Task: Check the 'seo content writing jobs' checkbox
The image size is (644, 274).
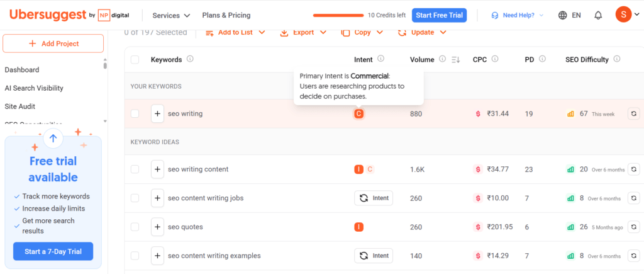Action: pos(135,198)
